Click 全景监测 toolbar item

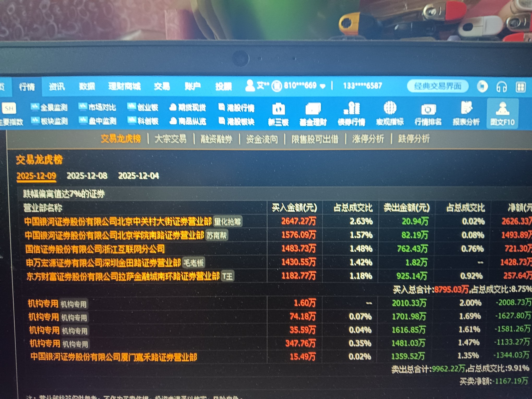(50, 107)
